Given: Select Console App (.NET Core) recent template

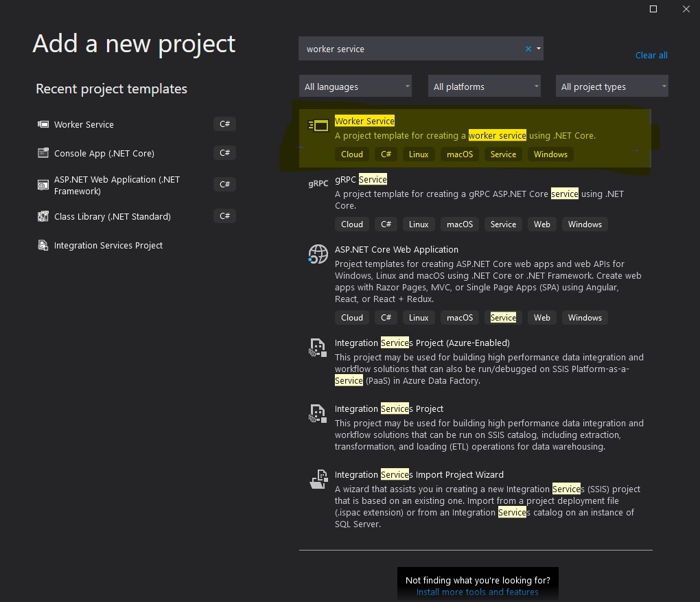Looking at the screenshot, I should point(104,153).
